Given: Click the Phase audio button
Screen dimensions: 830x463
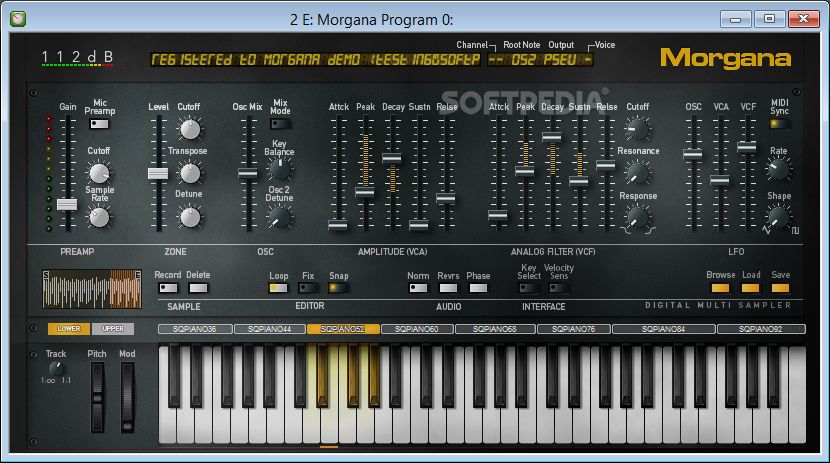Looking at the screenshot, I should coord(478,288).
